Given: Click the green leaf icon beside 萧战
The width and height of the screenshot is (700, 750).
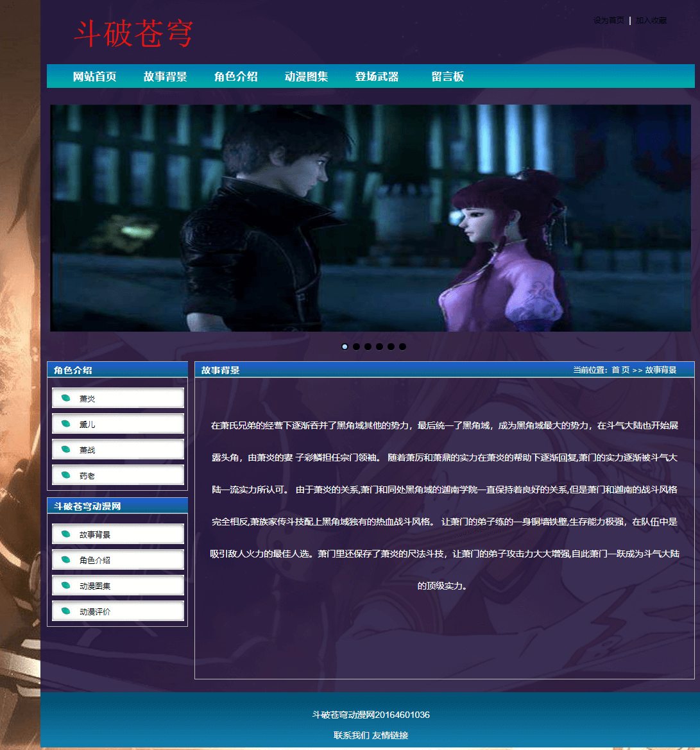Looking at the screenshot, I should [x=66, y=450].
